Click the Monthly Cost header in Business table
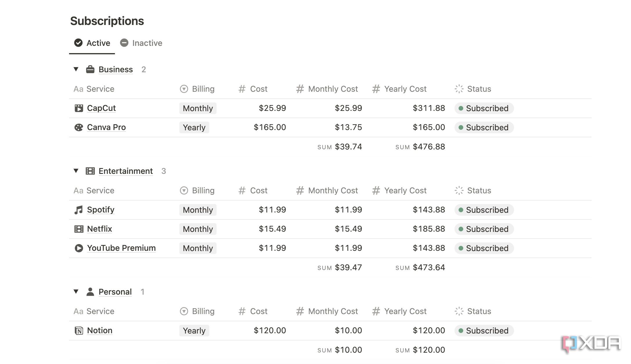631x364 pixels. (327, 89)
